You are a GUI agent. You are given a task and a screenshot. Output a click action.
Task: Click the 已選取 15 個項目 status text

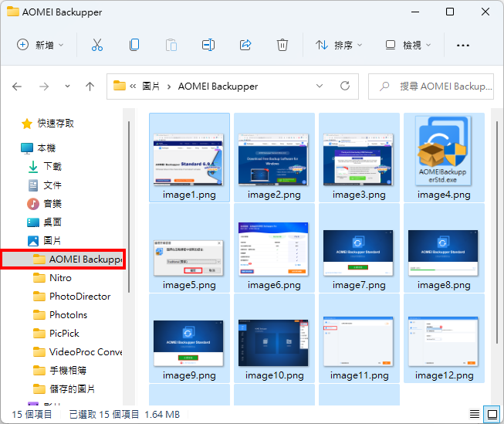coord(104,415)
